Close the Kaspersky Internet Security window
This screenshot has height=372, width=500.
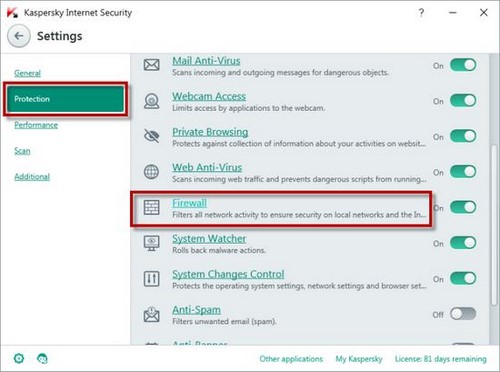click(484, 13)
